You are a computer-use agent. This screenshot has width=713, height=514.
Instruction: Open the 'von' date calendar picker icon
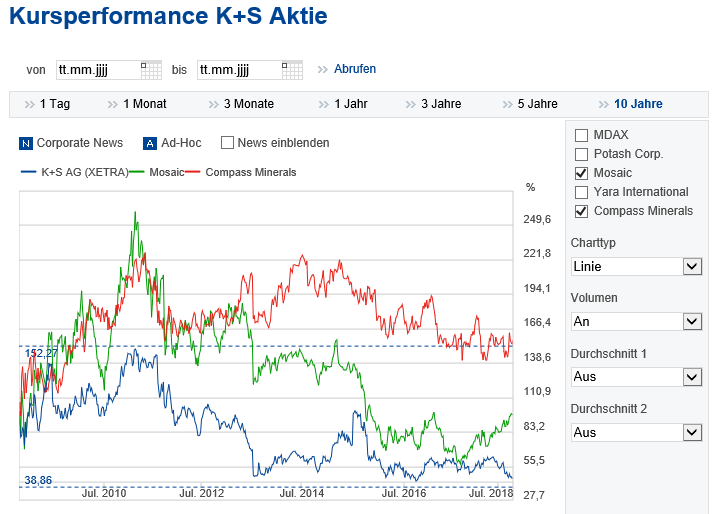pyautogui.click(x=151, y=69)
